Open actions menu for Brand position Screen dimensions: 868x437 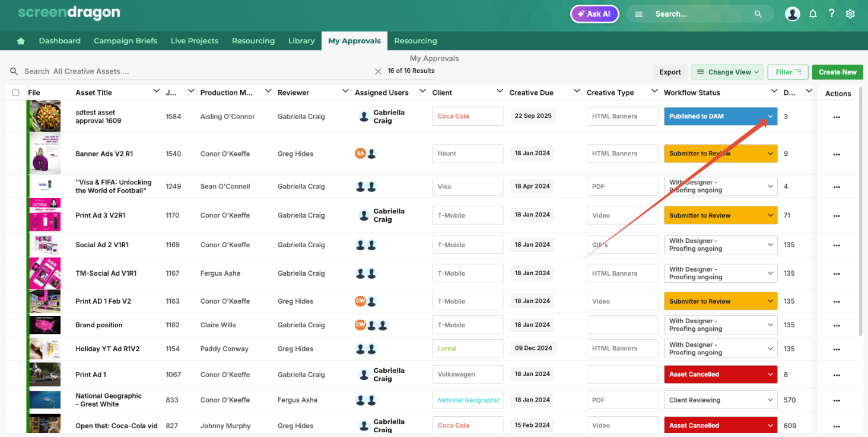click(x=837, y=326)
